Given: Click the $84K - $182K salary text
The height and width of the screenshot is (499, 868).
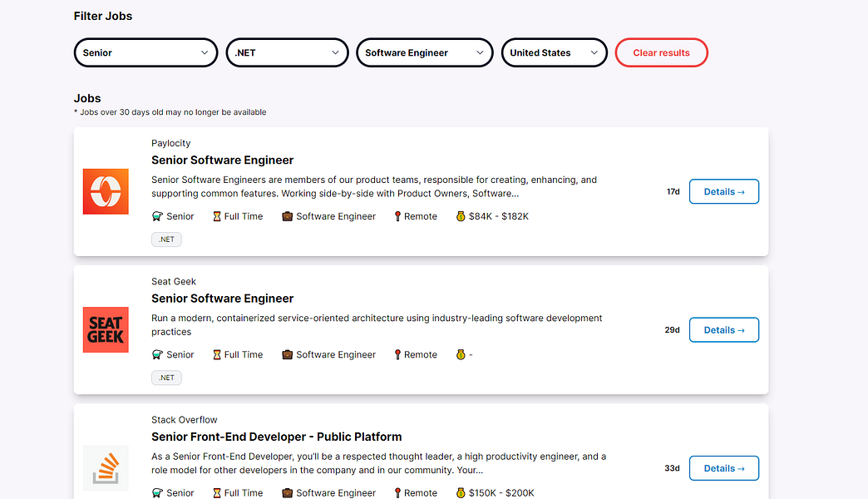Looking at the screenshot, I should 499,216.
